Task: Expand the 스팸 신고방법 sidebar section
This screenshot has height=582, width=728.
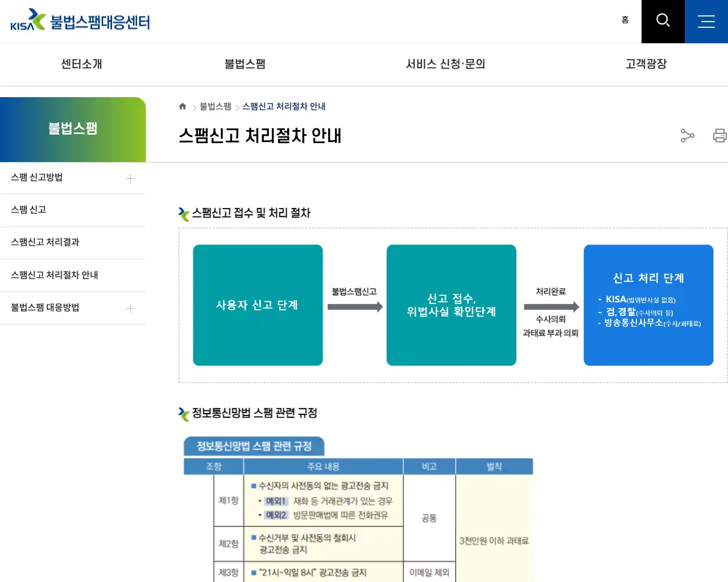Action: [x=130, y=178]
